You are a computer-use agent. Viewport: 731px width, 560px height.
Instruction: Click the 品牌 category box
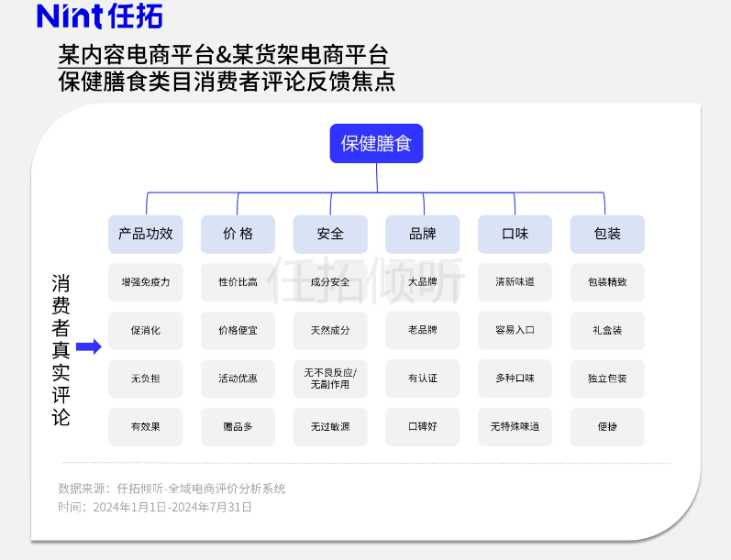[423, 234]
